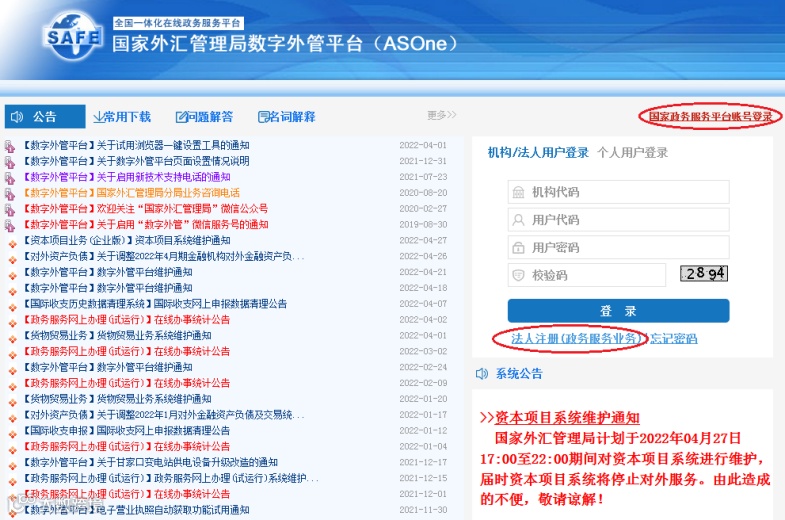Open 国际收支网上申报数据清理公告 dated 2022-01-12

[x=127, y=430]
